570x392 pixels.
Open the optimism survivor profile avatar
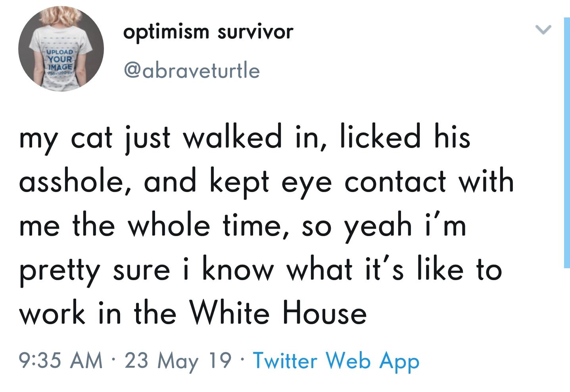pyautogui.click(x=61, y=49)
